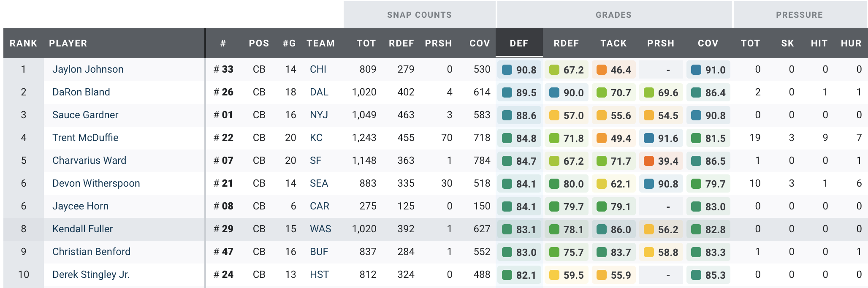Viewport: 868px width, 288px height.
Task: Click Christian Benford row's BUF team cell
Action: pyautogui.click(x=319, y=252)
